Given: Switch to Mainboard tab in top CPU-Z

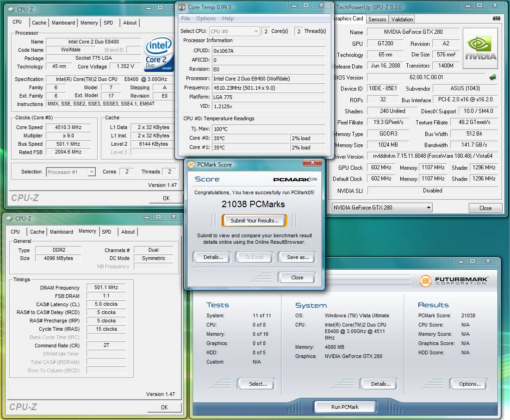Looking at the screenshot, I should click(63, 23).
